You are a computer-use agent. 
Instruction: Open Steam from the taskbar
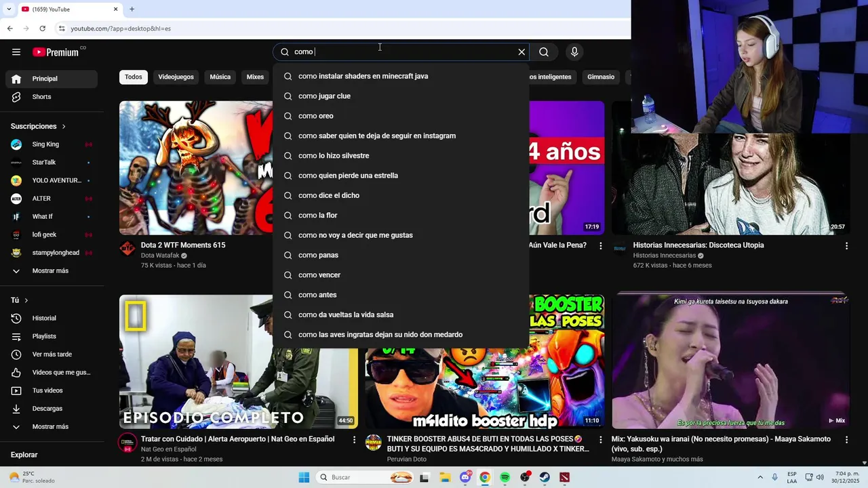pyautogui.click(x=545, y=477)
